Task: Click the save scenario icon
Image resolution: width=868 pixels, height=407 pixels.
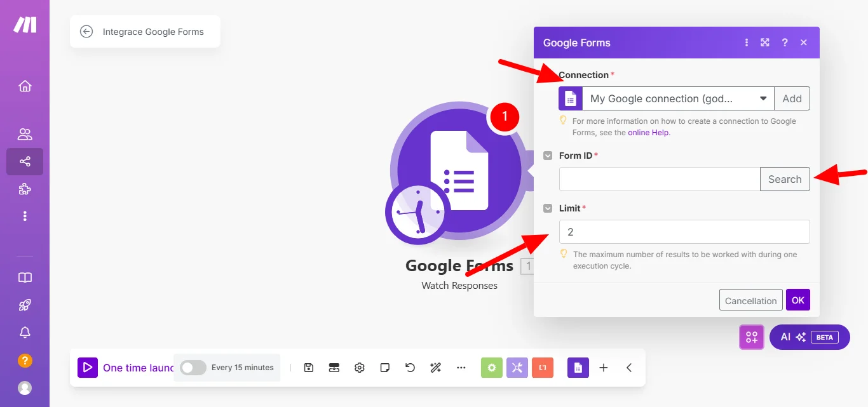Action: 308,367
